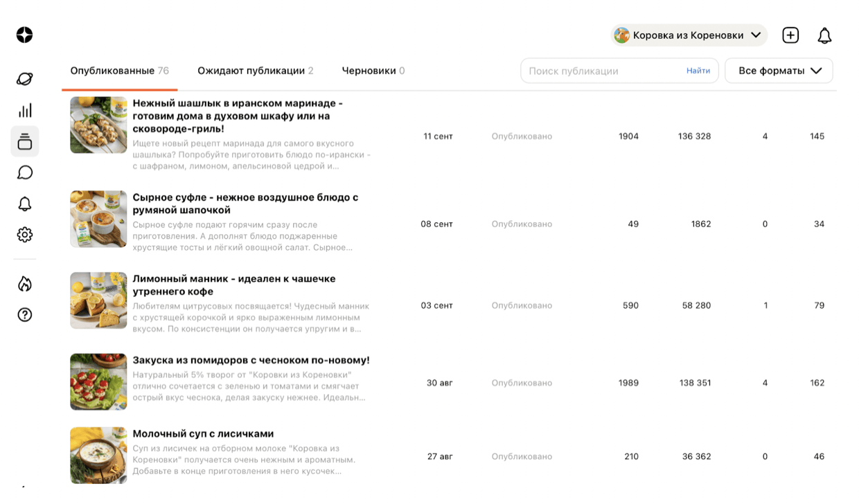Open sidebar notifications bell icon

click(x=25, y=204)
